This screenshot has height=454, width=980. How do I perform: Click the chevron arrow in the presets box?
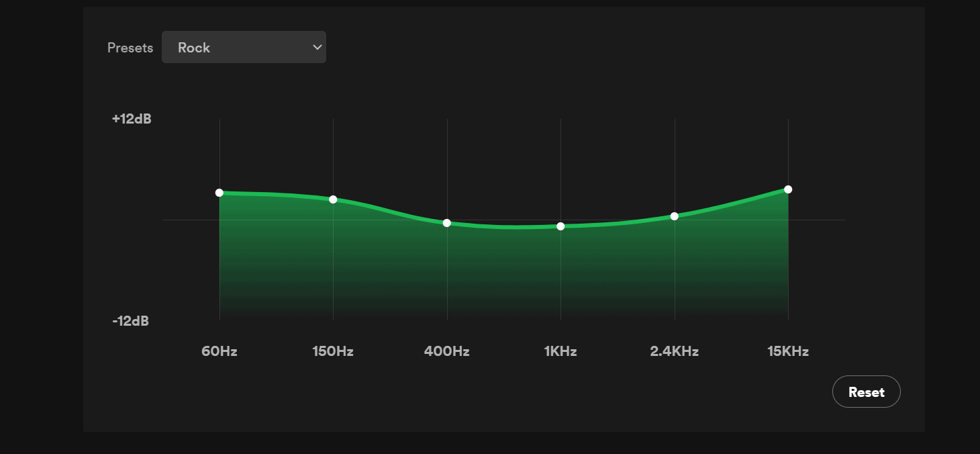(x=317, y=47)
